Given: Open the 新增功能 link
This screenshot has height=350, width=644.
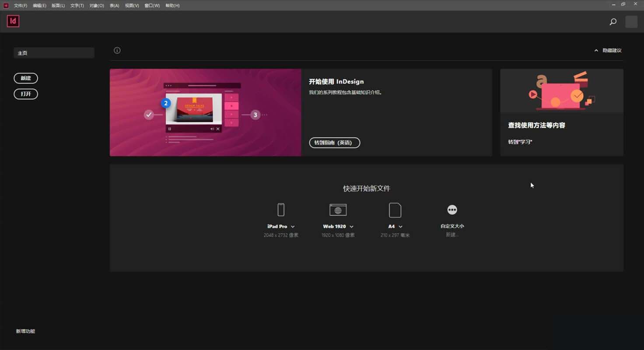Looking at the screenshot, I should [25, 331].
